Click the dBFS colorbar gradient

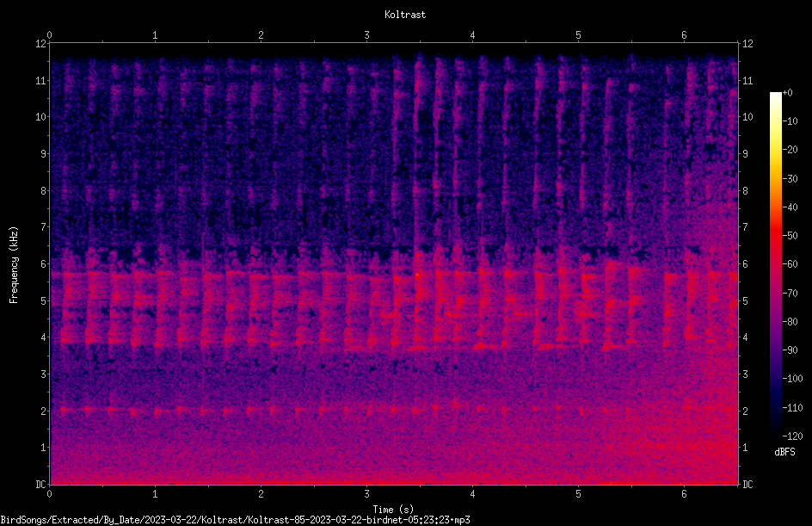coord(775,263)
